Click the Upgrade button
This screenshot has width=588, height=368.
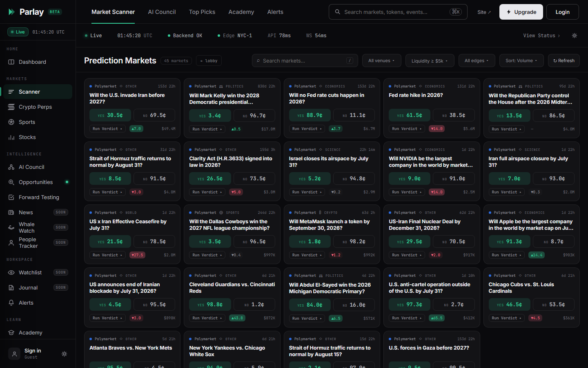tap(521, 12)
